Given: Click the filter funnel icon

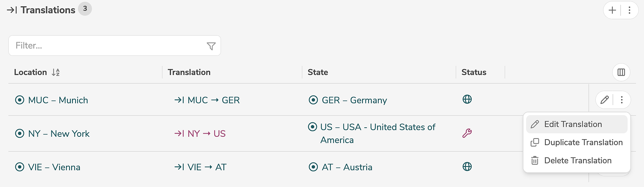Looking at the screenshot, I should tap(211, 46).
